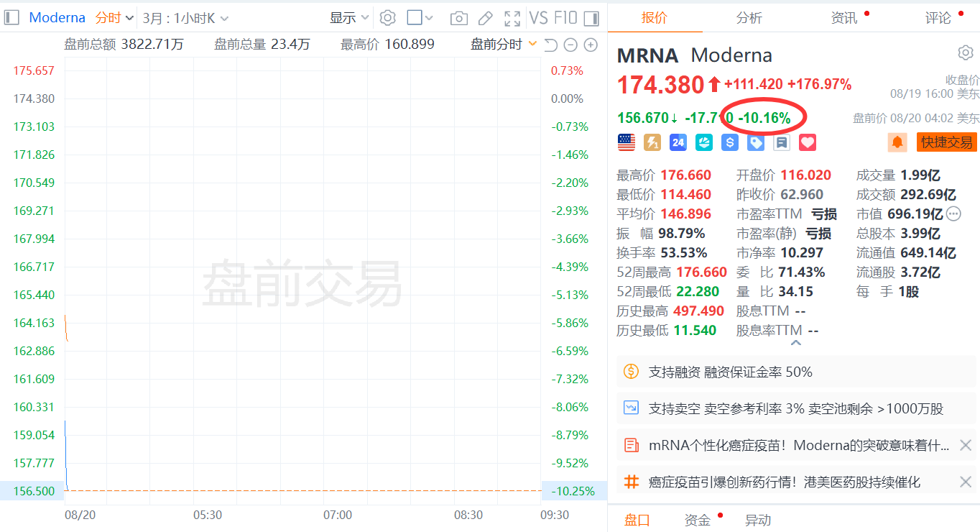Viewport: 980px width, 532px height.
Task: Click the margin financing coin icon
Action: [631, 372]
